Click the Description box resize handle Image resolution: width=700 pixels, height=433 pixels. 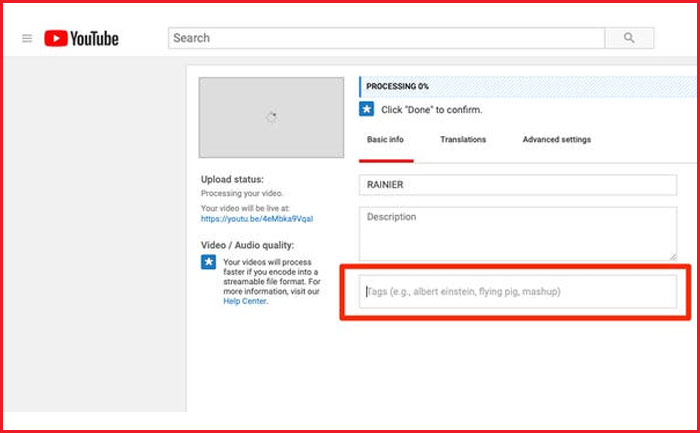pyautogui.click(x=672, y=257)
